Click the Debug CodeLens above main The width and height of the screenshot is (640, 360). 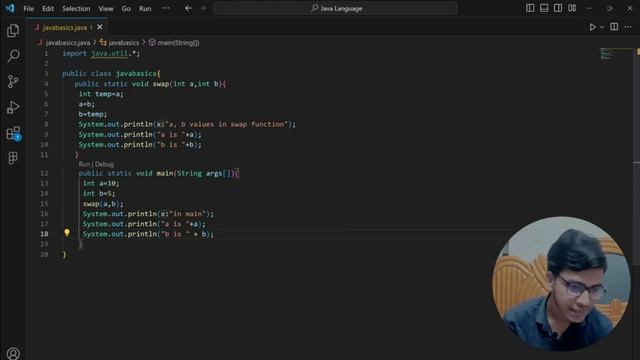coord(104,164)
